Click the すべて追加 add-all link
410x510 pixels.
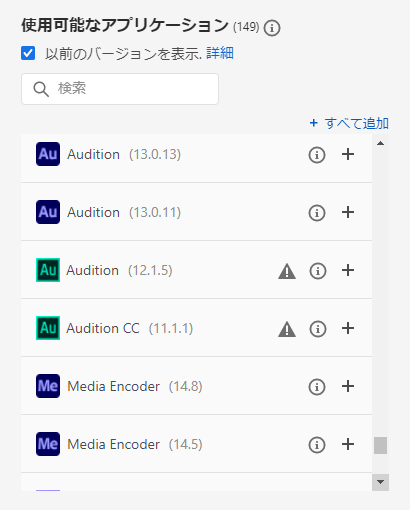click(x=349, y=123)
